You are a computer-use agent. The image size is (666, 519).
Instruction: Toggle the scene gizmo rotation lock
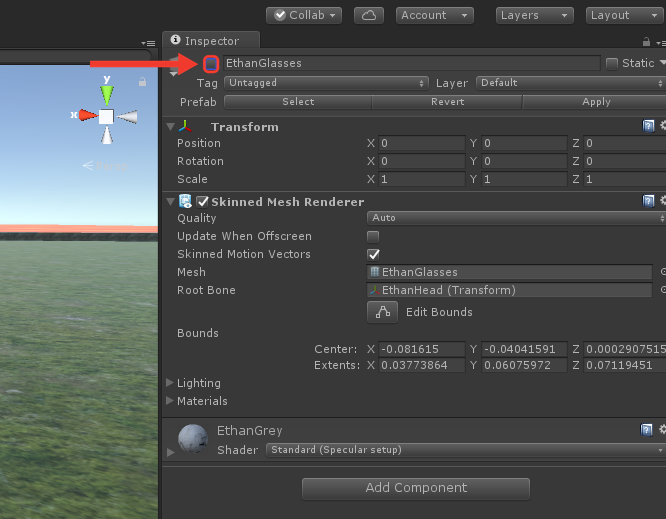tap(142, 82)
